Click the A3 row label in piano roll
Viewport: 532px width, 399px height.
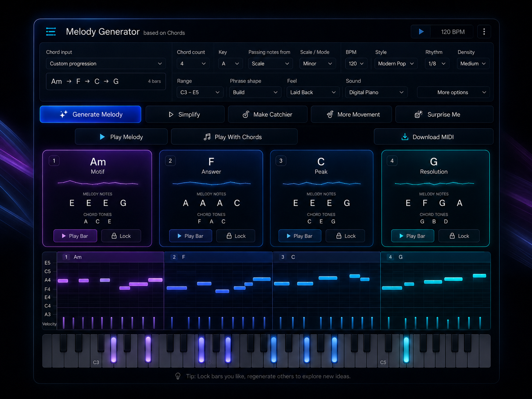(x=47, y=314)
